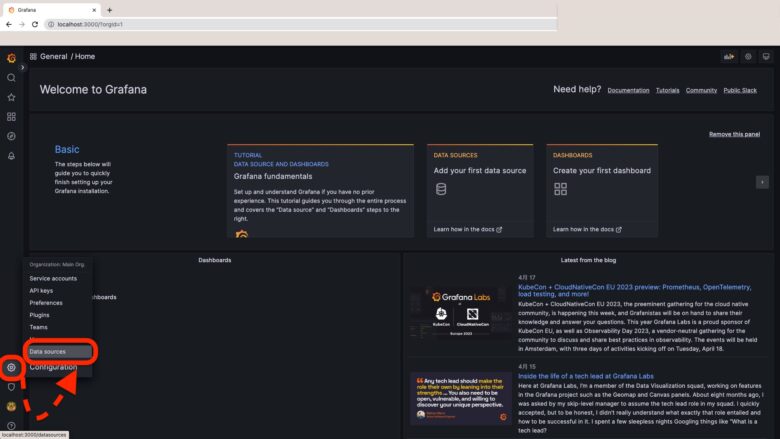Open the Explore compass icon
Viewport: 780px width, 439px height.
pos(11,136)
